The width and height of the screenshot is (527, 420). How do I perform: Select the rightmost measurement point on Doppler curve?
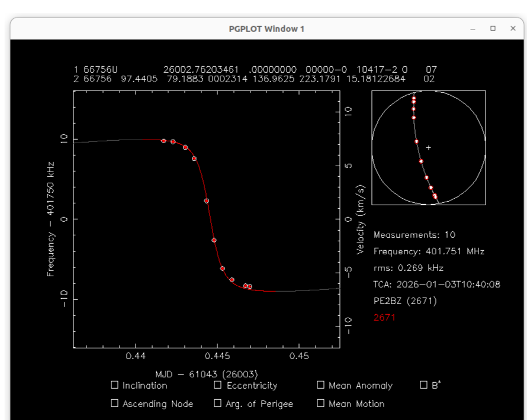point(250,286)
